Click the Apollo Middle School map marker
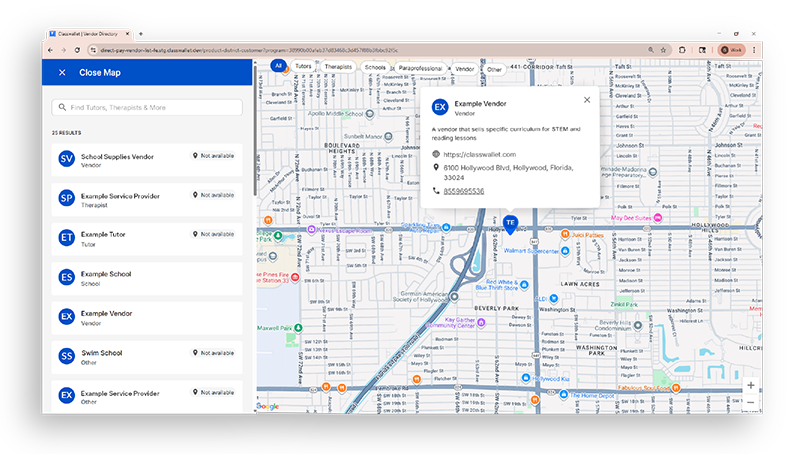Image resolution: width=800 pixels, height=454 pixels. point(370,114)
